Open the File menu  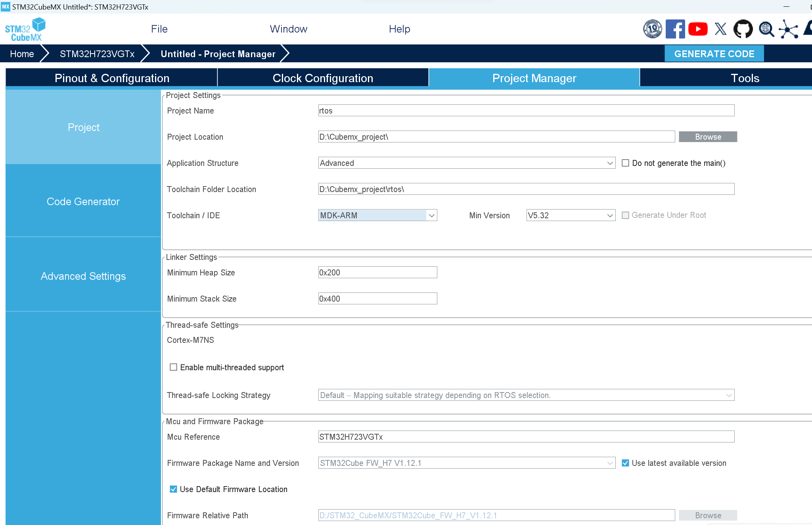[x=159, y=29]
